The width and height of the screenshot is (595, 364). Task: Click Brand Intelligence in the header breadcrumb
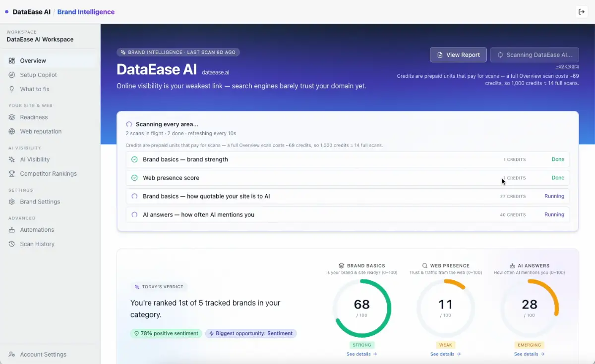pyautogui.click(x=86, y=12)
